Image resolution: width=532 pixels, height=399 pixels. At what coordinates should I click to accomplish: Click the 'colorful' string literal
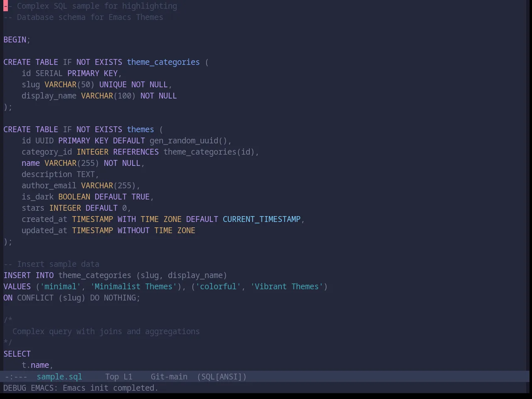coord(218,286)
